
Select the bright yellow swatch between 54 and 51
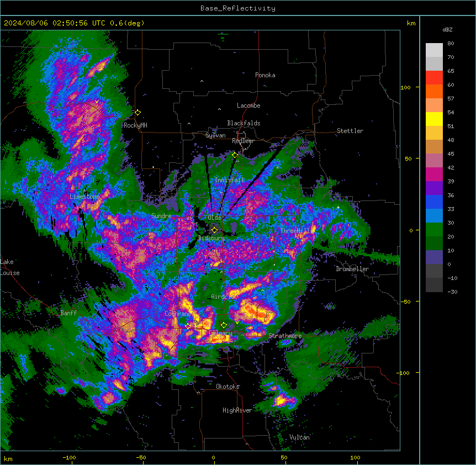coord(434,119)
